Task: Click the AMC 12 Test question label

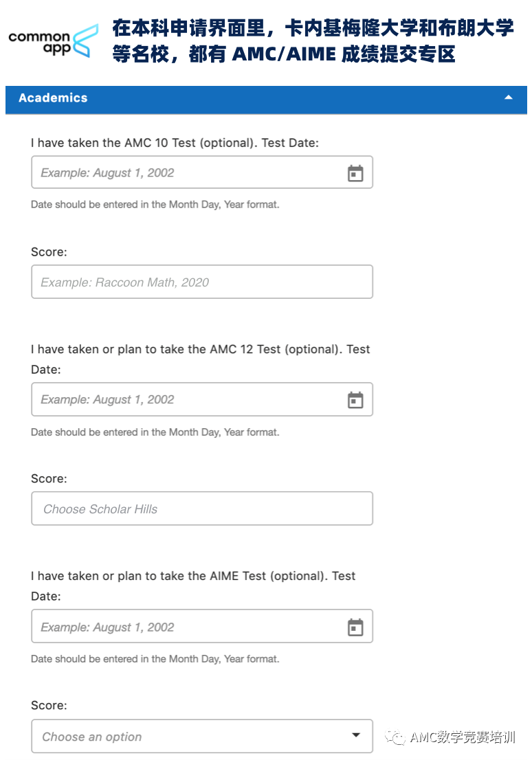Action: 200,359
